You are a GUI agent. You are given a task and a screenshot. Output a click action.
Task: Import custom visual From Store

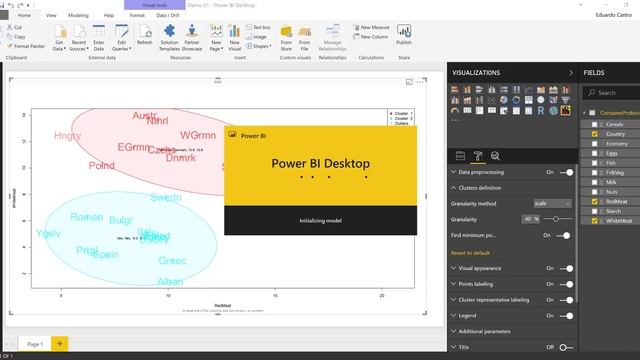286,38
